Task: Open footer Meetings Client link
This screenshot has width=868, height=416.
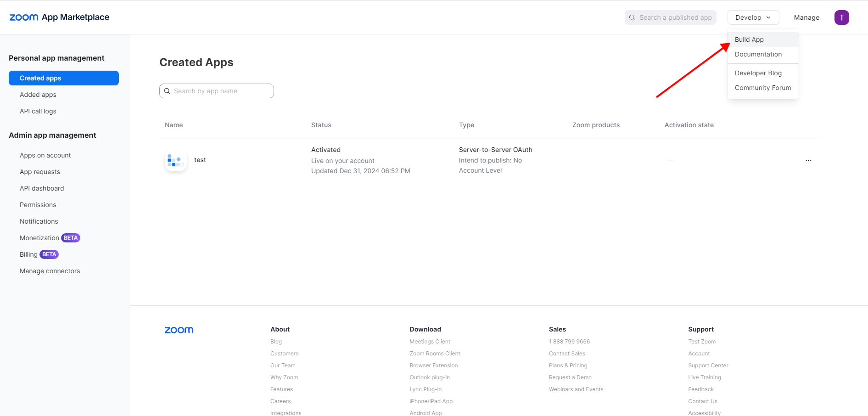Action: 430,342
